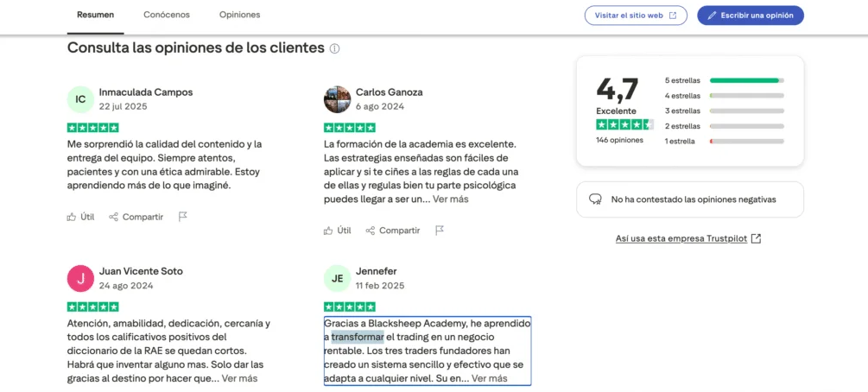Expand Jennefer review with Ver más
The image size is (868, 392).
[x=490, y=379]
